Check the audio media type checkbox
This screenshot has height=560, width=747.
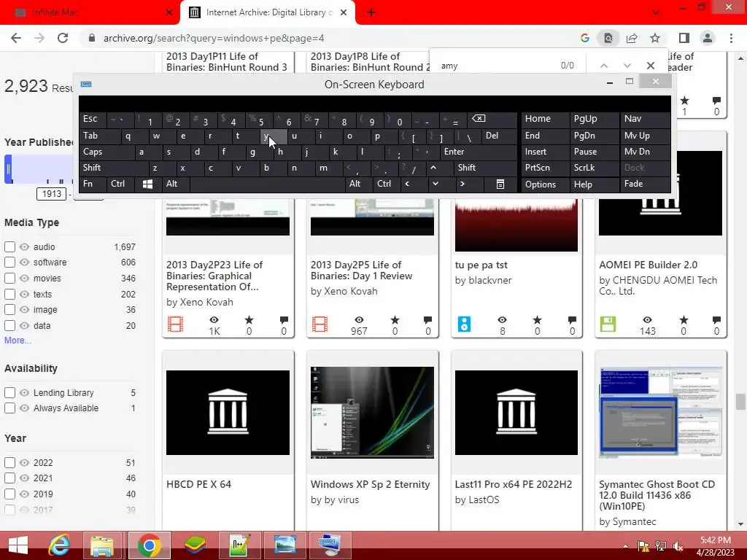click(9, 246)
